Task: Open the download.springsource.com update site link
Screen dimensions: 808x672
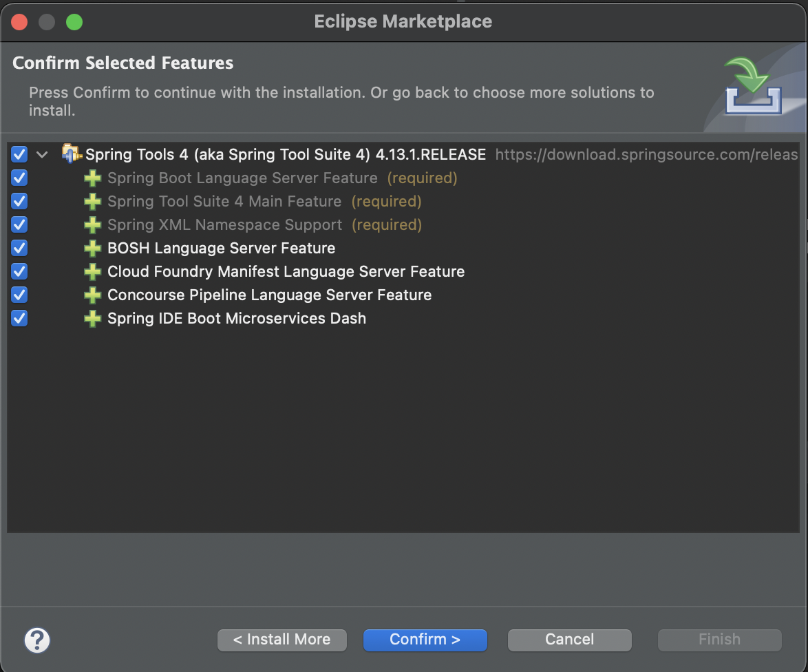Action: [646, 154]
